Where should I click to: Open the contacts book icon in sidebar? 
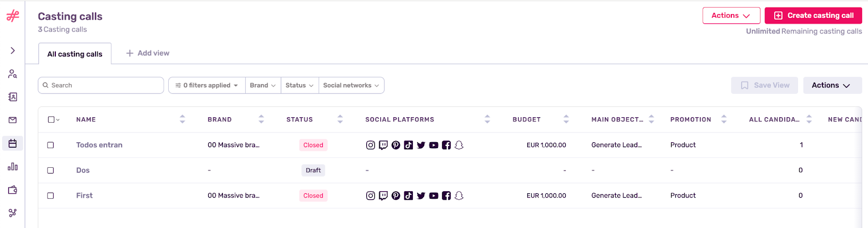tap(12, 97)
